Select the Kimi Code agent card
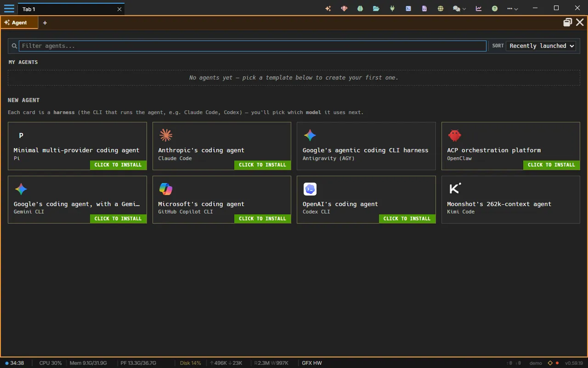Image resolution: width=588 pixels, height=368 pixels. coord(511,200)
